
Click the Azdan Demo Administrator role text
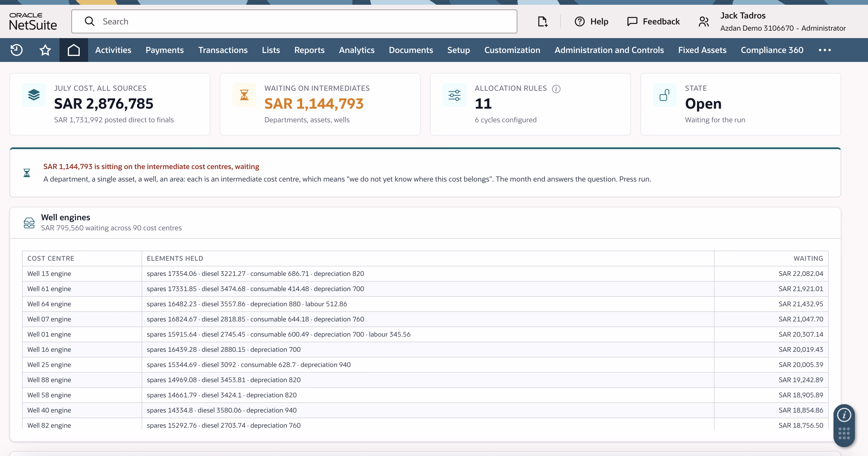coord(783,28)
